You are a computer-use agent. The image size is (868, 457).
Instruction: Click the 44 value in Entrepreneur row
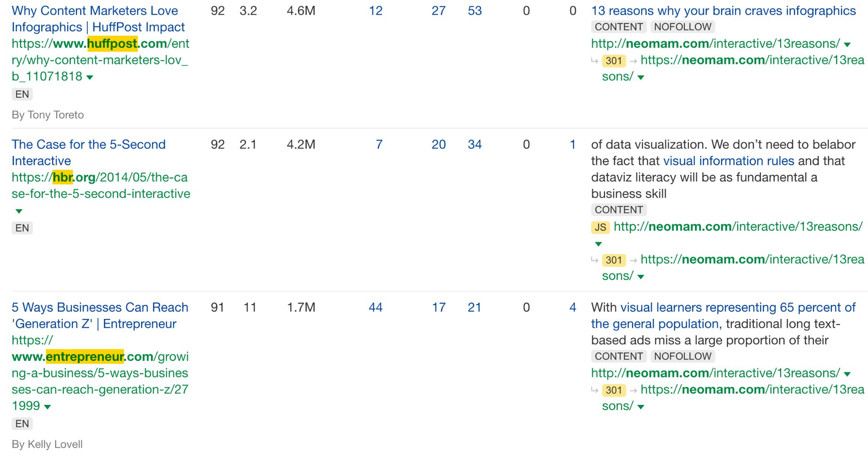click(x=376, y=307)
